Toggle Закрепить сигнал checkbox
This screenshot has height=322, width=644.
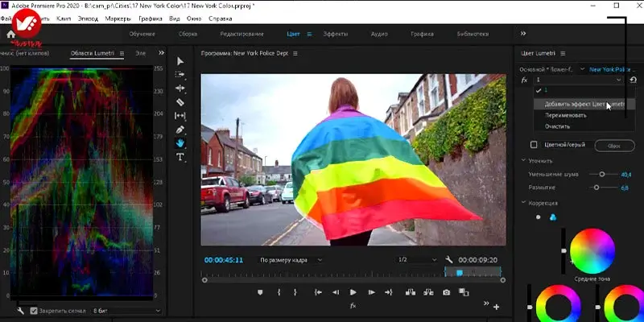34,311
